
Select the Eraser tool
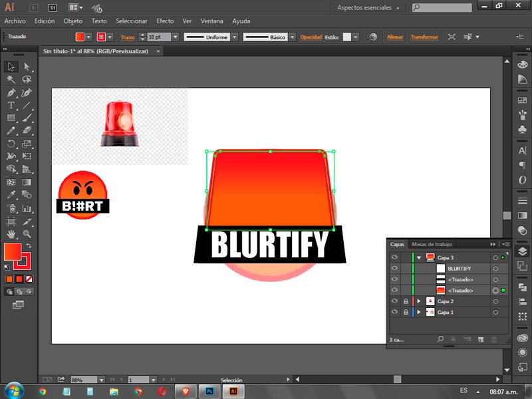tap(27, 130)
